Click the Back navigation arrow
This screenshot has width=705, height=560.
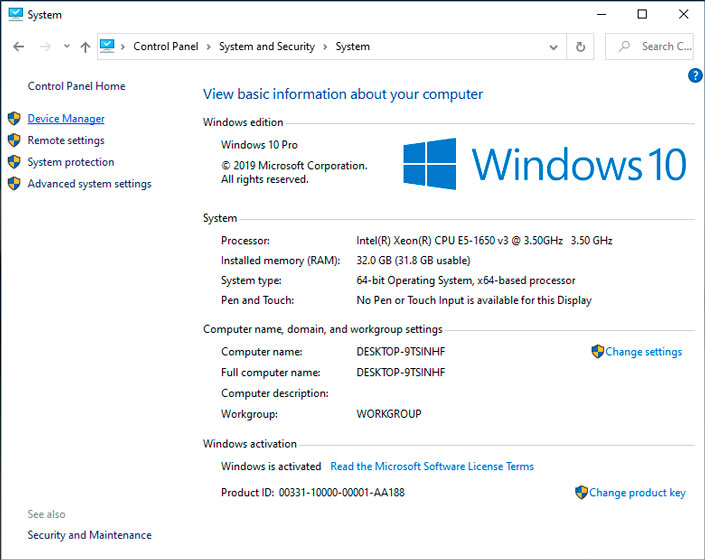[x=18, y=46]
